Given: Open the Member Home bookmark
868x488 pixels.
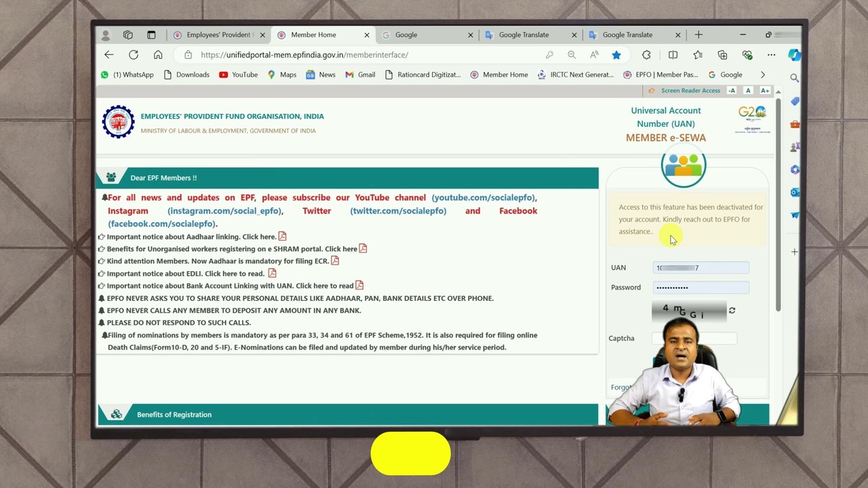Looking at the screenshot, I should click(498, 75).
